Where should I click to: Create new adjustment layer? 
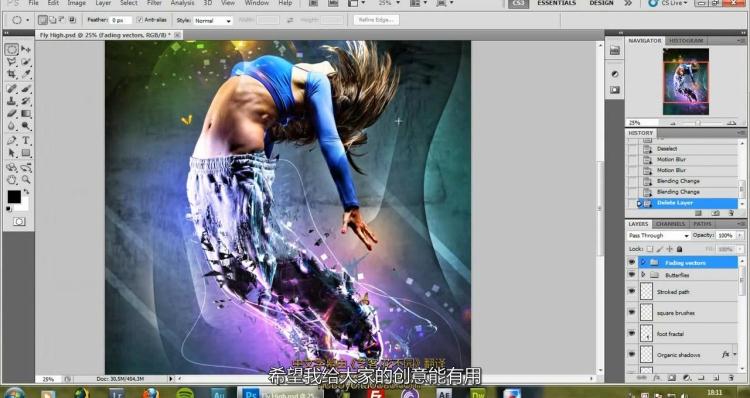[x=687, y=378]
